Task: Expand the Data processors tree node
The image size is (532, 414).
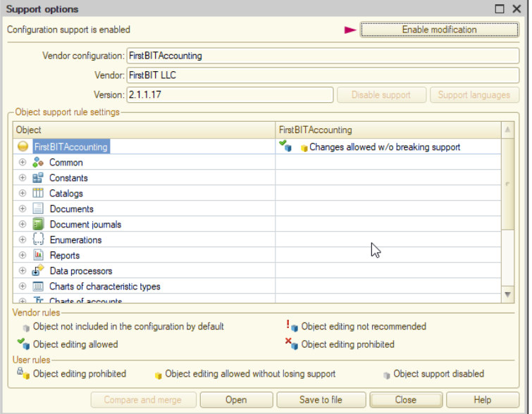Action: point(23,270)
